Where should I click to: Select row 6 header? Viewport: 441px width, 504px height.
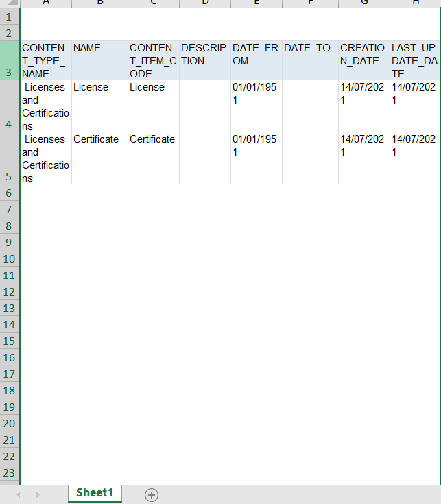point(10,193)
